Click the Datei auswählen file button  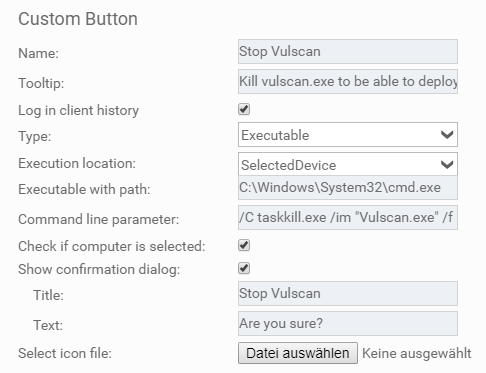click(298, 353)
